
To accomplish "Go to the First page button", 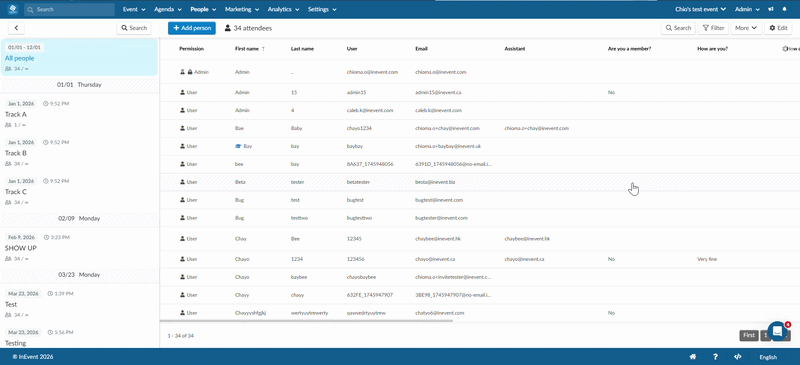I will click(x=748, y=335).
